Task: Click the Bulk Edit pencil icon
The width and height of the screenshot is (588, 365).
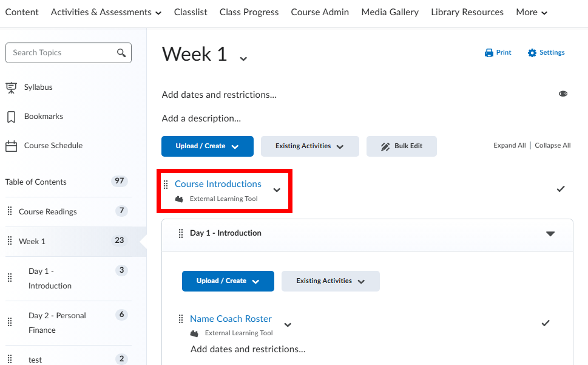Action: [x=385, y=146]
